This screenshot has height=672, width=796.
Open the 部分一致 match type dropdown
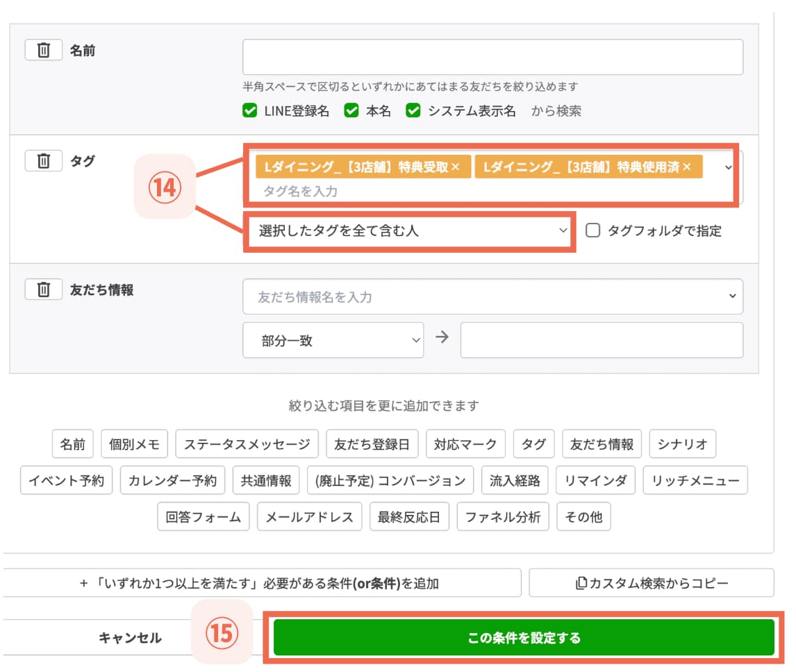click(333, 340)
